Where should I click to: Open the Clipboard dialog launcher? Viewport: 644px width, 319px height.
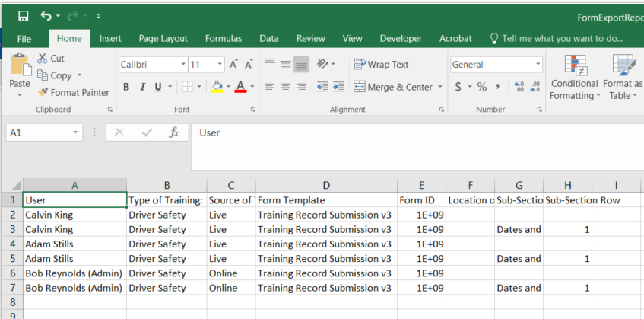point(109,110)
